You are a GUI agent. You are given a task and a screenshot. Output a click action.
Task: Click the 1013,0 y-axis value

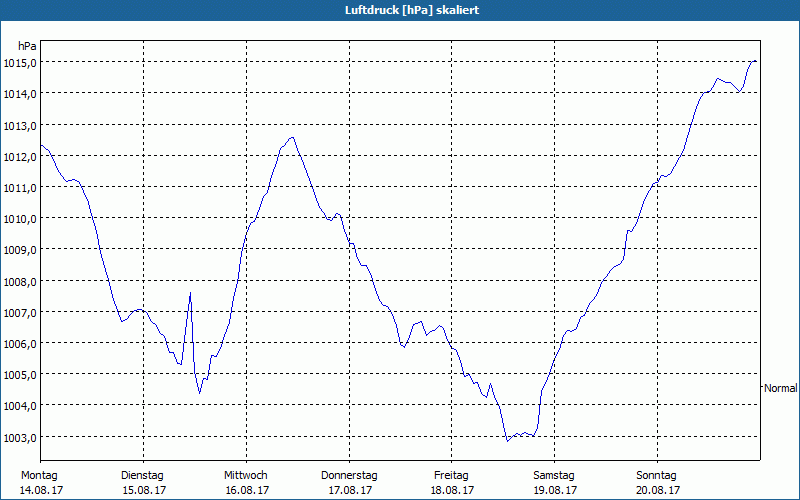pyautogui.click(x=20, y=126)
